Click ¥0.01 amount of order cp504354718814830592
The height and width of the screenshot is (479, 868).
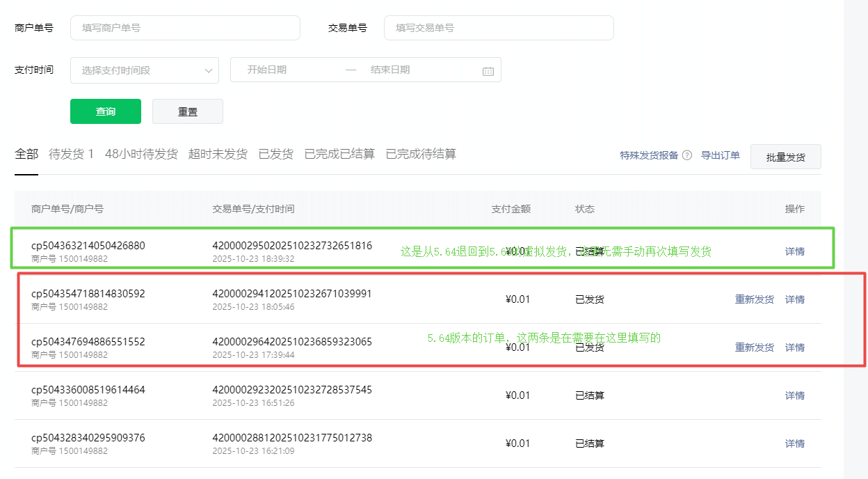coord(518,299)
